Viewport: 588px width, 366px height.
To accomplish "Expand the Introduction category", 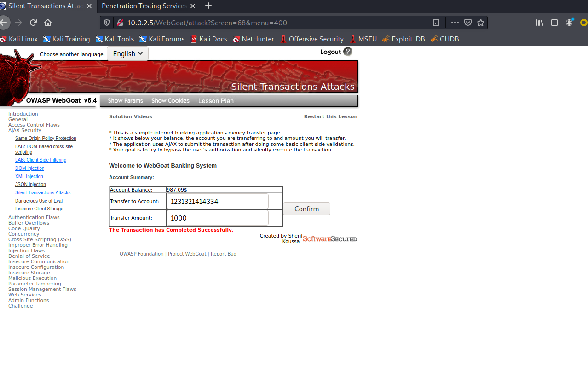I will tap(23, 114).
